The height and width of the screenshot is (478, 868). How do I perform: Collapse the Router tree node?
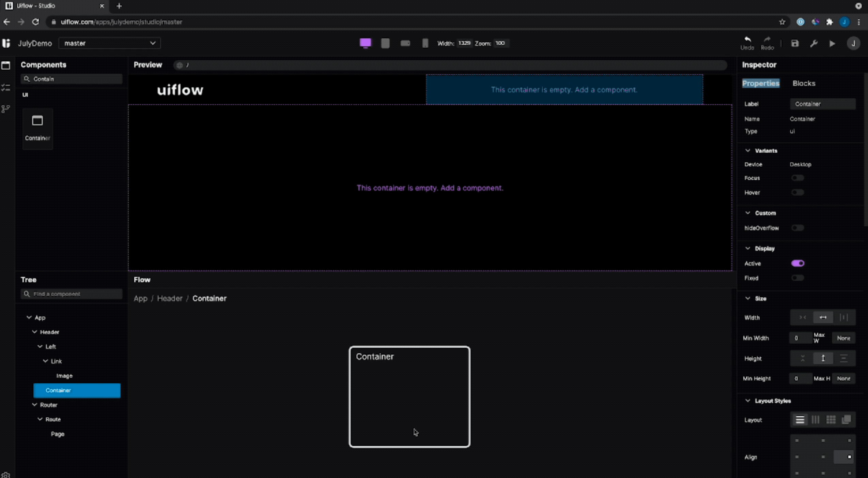coord(34,405)
